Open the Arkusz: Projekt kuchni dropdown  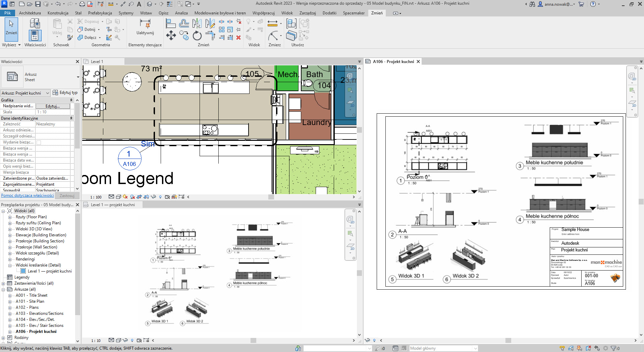[47, 93]
